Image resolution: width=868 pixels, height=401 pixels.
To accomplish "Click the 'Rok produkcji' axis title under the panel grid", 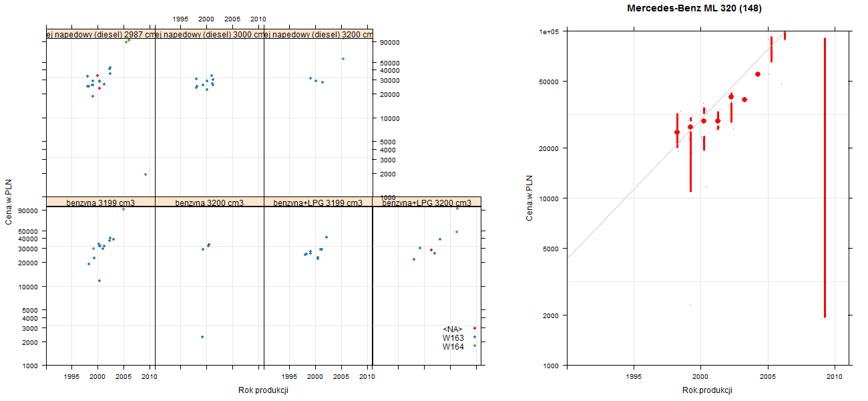I will coord(263,390).
